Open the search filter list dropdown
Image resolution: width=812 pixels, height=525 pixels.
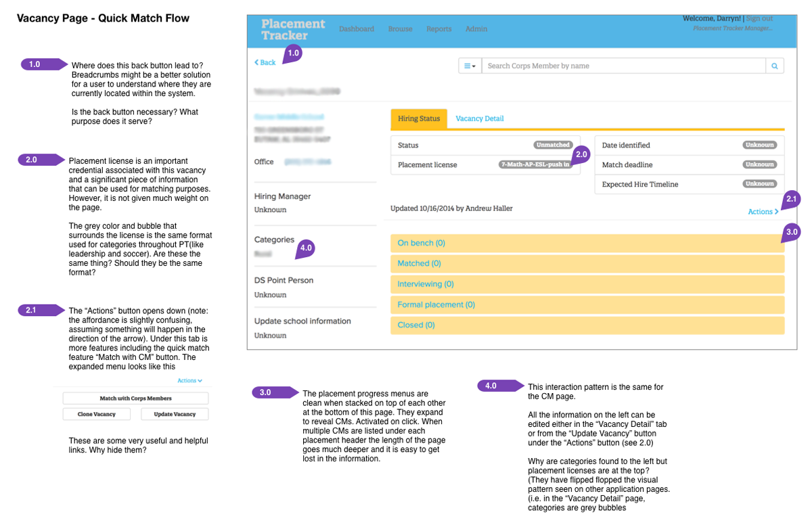click(469, 66)
